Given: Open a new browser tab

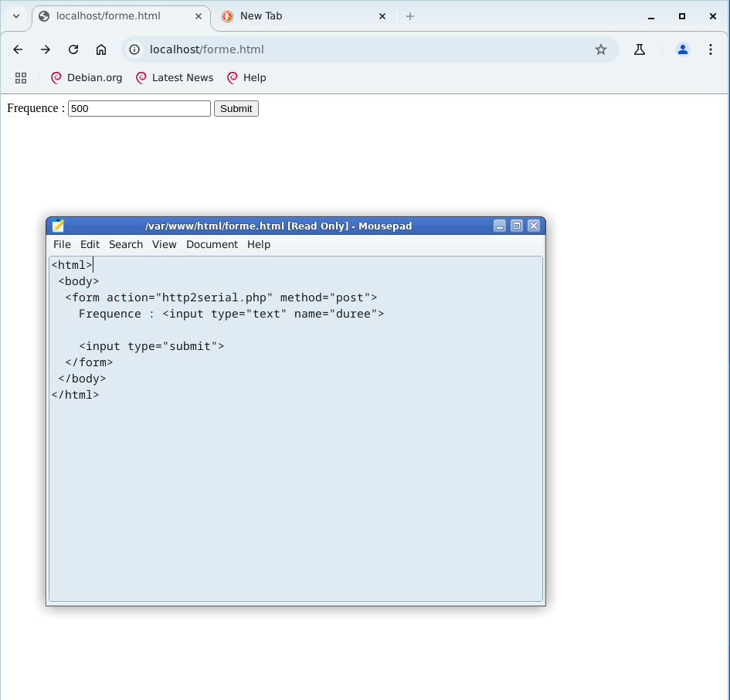Looking at the screenshot, I should (410, 16).
